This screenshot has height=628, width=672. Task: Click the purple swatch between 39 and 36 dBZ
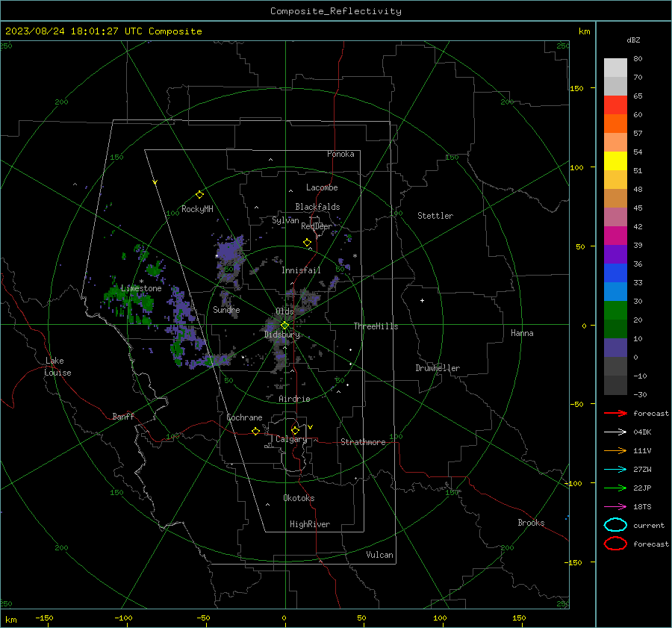point(615,255)
